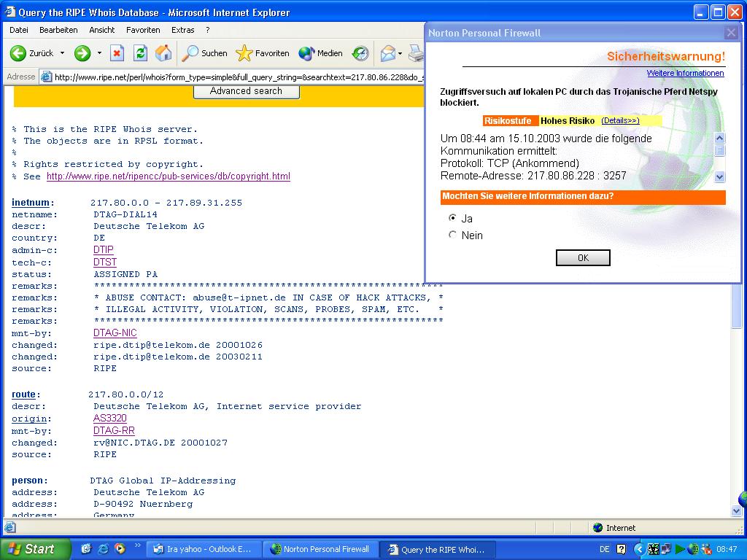Image resolution: width=747 pixels, height=560 pixels.
Task: Click the page icon in address bar
Action: pos(46,77)
